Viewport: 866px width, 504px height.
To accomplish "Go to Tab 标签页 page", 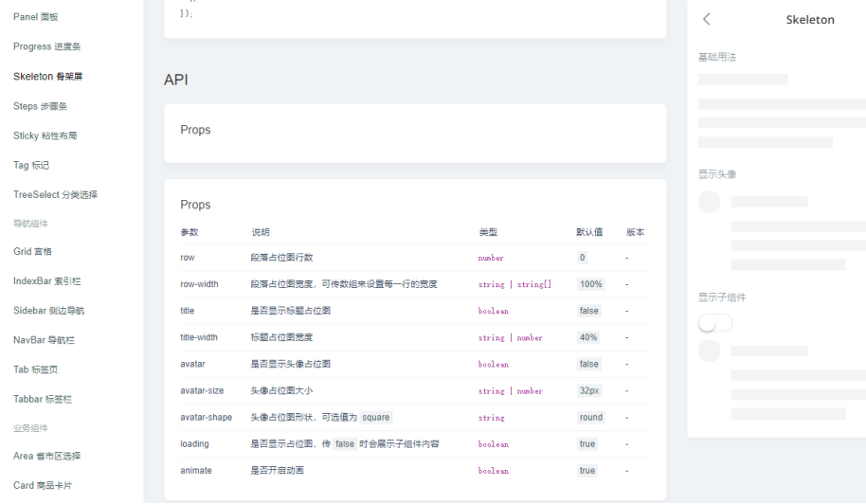I will [x=36, y=369].
